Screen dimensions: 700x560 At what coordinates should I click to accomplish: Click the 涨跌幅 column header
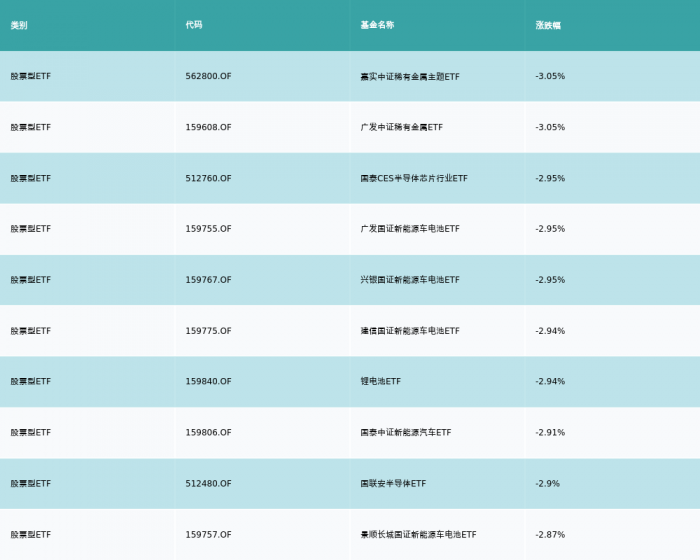coord(548,25)
